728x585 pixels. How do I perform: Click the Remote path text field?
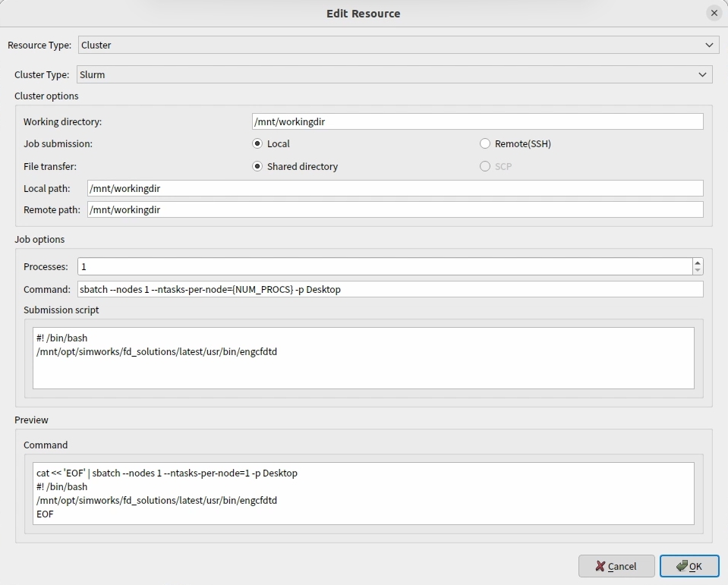(395, 209)
